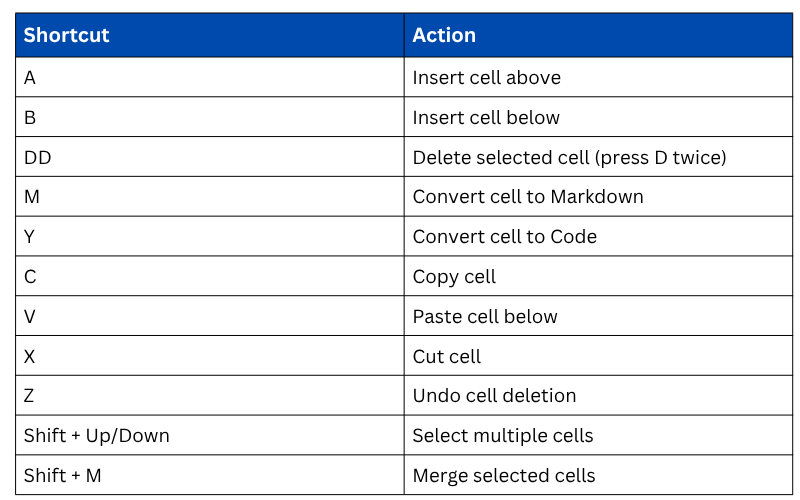The image size is (800, 500).
Task: Select the 'Shift + Up/Down' shortcut cell
Action: pyautogui.click(x=97, y=436)
